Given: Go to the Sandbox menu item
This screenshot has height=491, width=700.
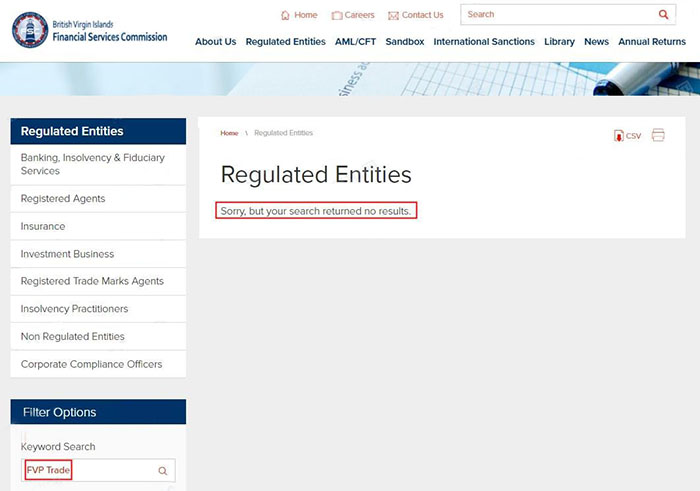Looking at the screenshot, I should click(x=405, y=42).
